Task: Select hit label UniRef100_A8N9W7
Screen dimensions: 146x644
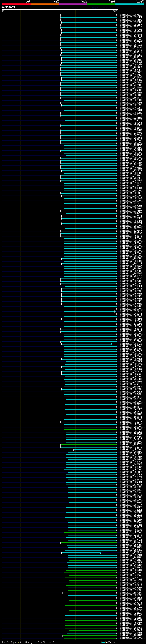Action: pos(131,635)
